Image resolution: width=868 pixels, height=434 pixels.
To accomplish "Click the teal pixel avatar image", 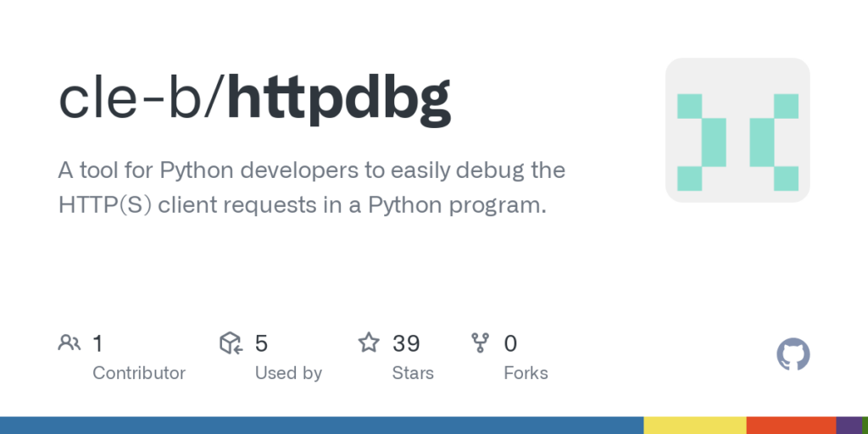I will click(x=737, y=130).
